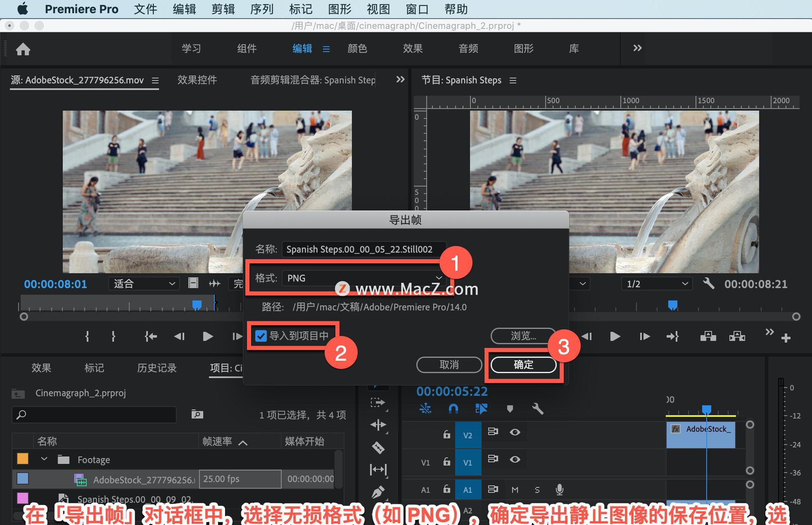Toggle V1 track output eye

tap(515, 459)
